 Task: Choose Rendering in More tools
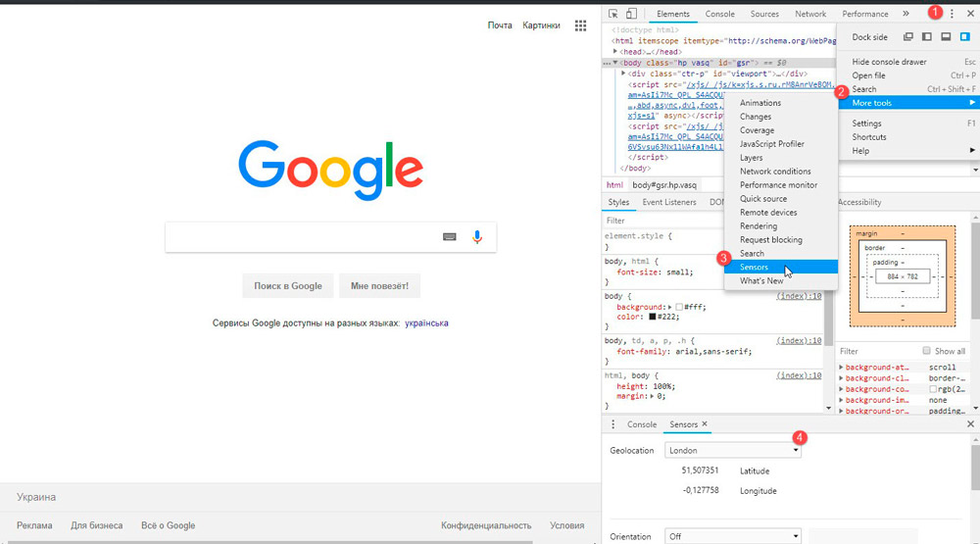pyautogui.click(x=781, y=225)
